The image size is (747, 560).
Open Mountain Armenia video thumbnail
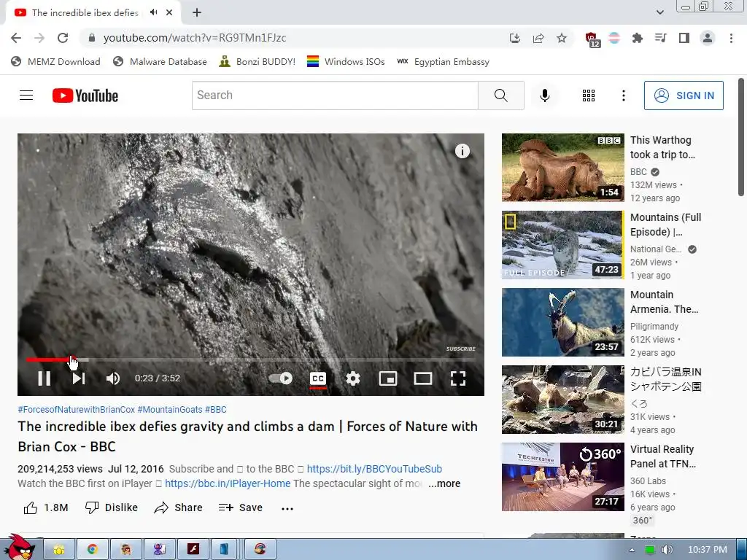(x=562, y=322)
